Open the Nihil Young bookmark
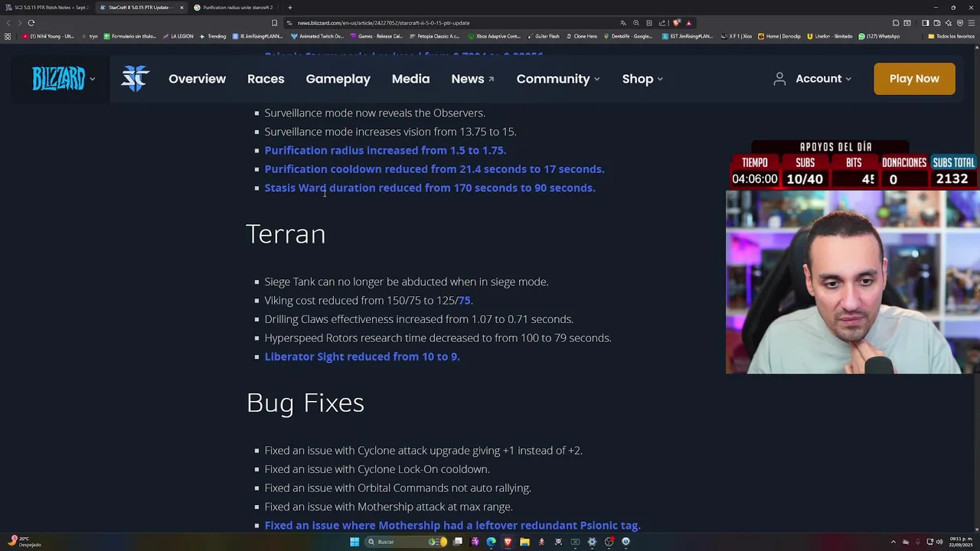 coord(47,36)
